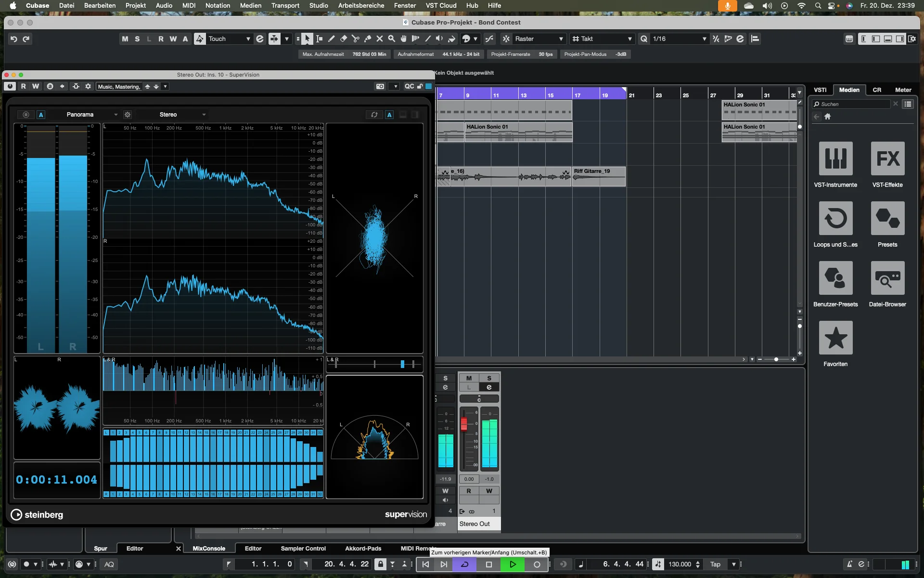Select the Draw pencil tool
The image size is (924, 578).
pyautogui.click(x=331, y=39)
